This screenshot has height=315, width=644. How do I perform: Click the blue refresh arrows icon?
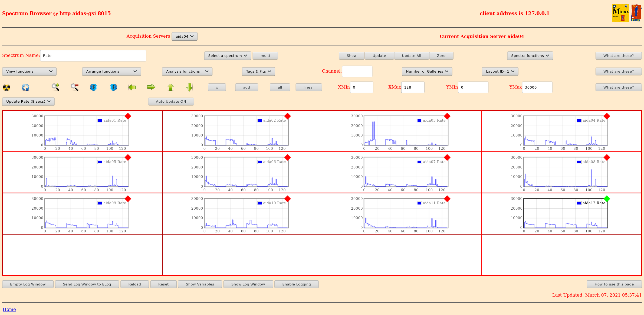tap(25, 87)
